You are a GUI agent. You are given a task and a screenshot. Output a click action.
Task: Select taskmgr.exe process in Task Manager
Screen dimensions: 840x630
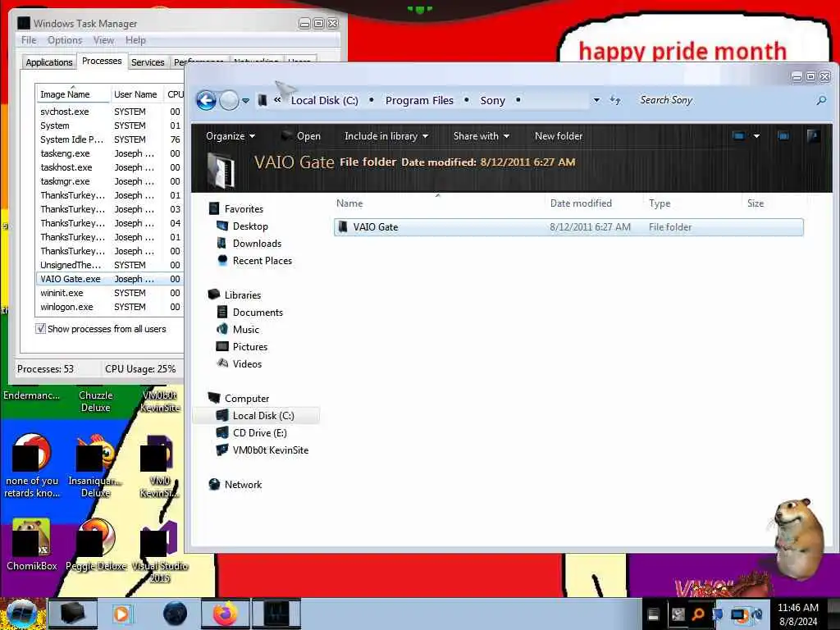coord(110,181)
